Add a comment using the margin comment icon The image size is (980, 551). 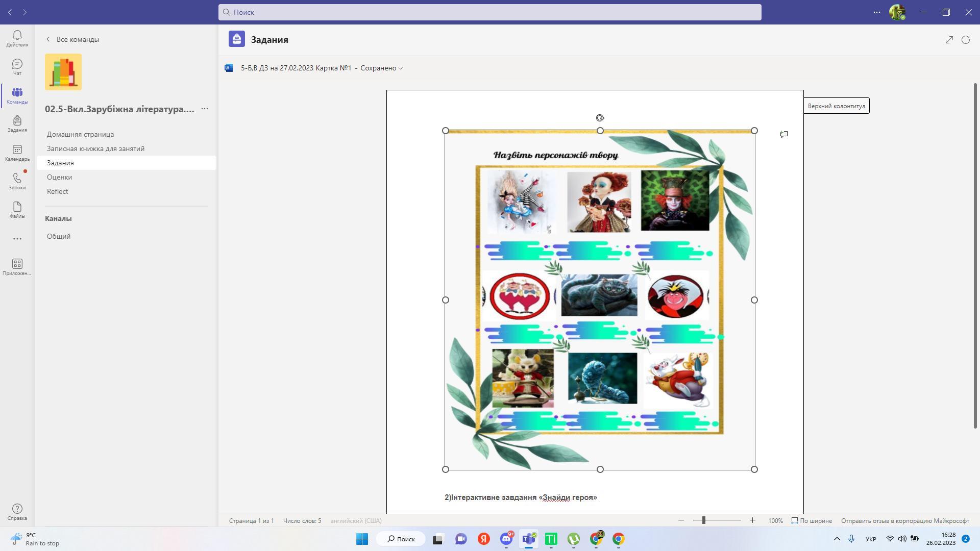point(784,134)
